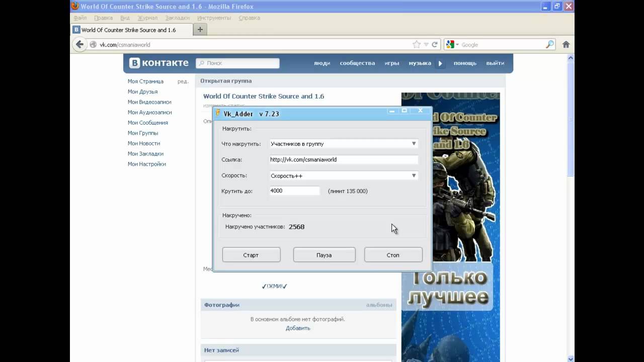Open 'Моя Страница' in sidebar
The image size is (644, 362).
(145, 81)
